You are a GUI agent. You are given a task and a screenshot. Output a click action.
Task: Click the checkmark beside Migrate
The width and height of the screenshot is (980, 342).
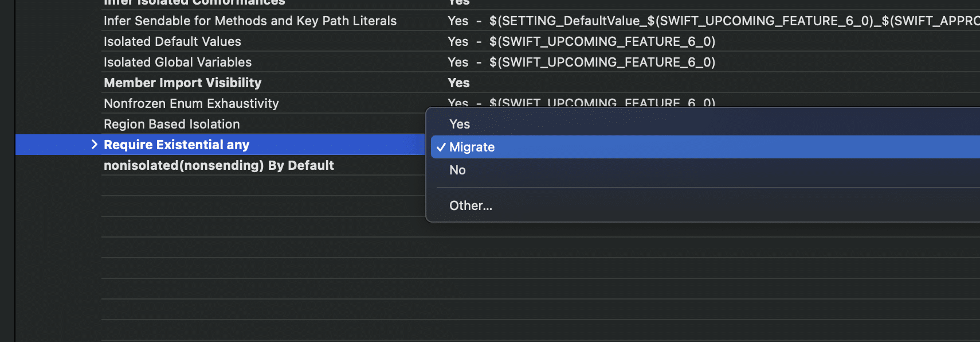tap(441, 147)
